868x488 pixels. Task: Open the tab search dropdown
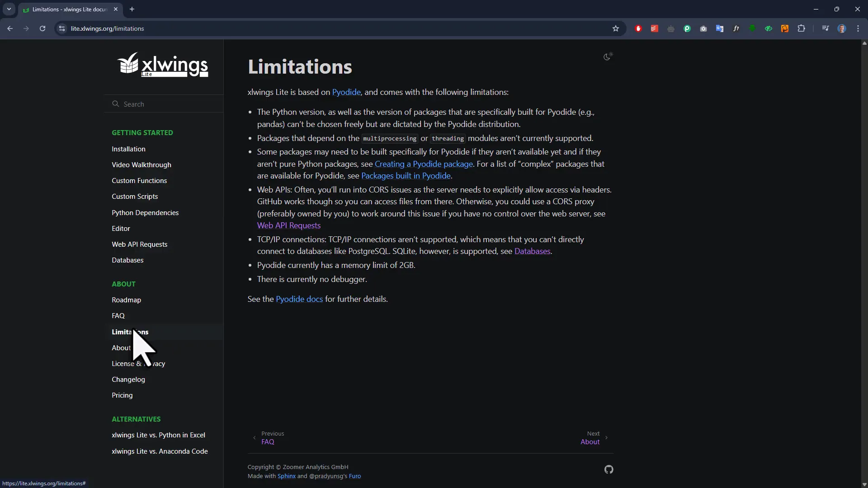point(9,9)
